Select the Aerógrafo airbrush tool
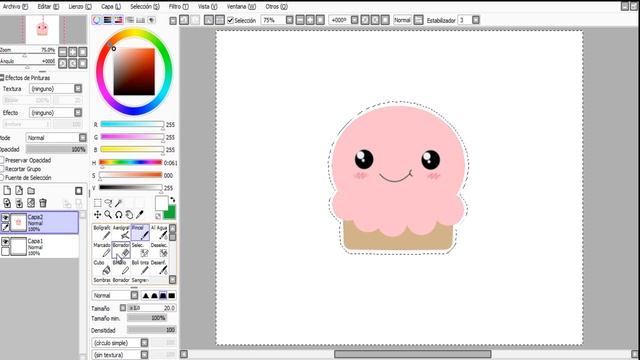This screenshot has width=640, height=360. 121,232
